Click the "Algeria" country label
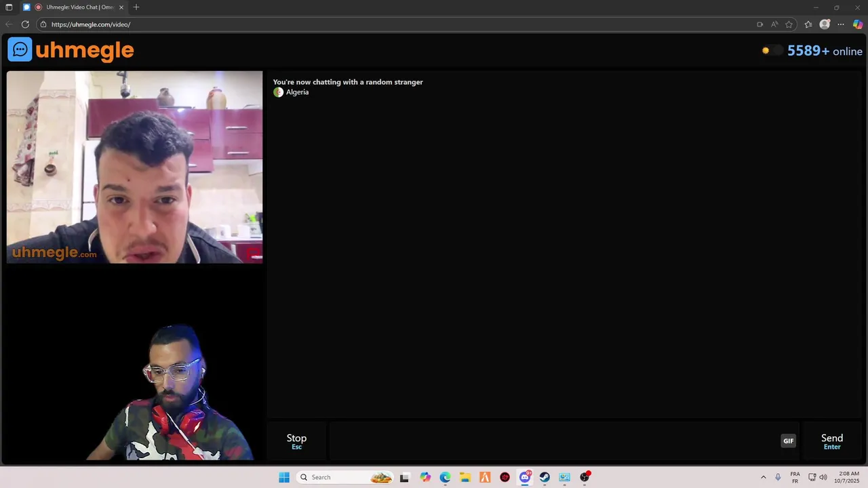The height and width of the screenshot is (488, 868). [x=297, y=92]
